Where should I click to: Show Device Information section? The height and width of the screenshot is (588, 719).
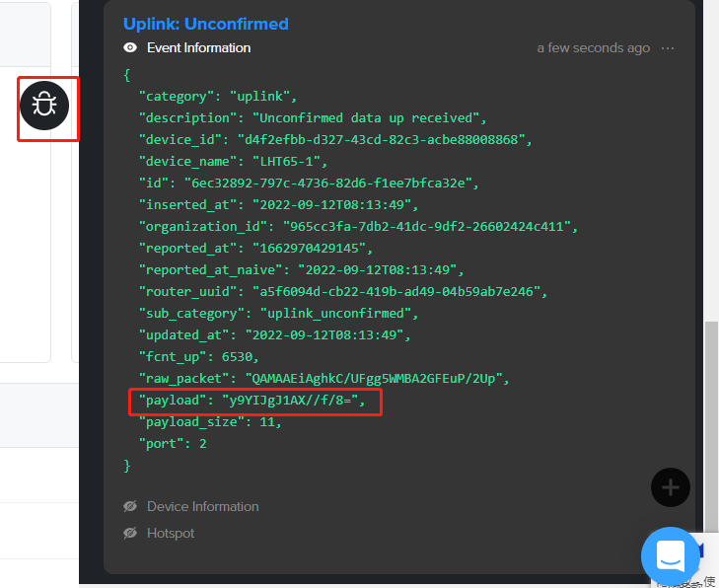[130, 506]
